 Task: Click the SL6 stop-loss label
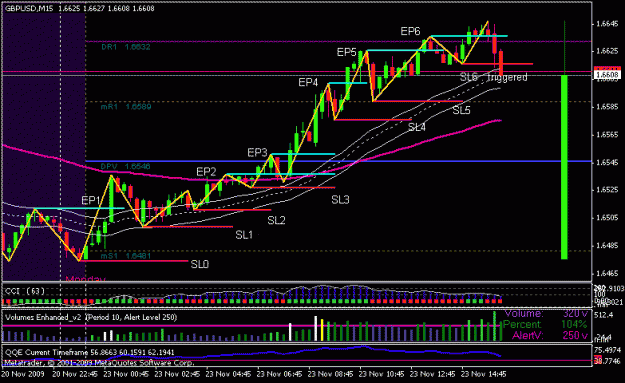pos(469,77)
